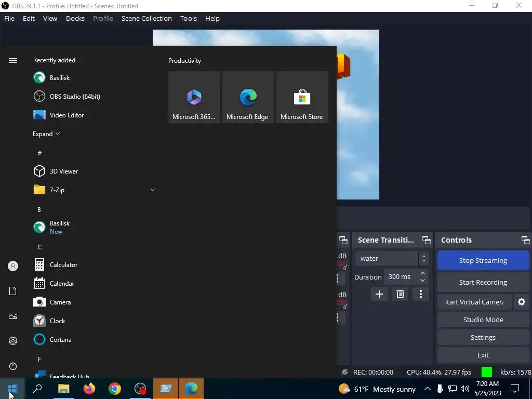Show hidden system tray icons
Image resolution: width=532 pixels, height=399 pixels.
coord(428,389)
